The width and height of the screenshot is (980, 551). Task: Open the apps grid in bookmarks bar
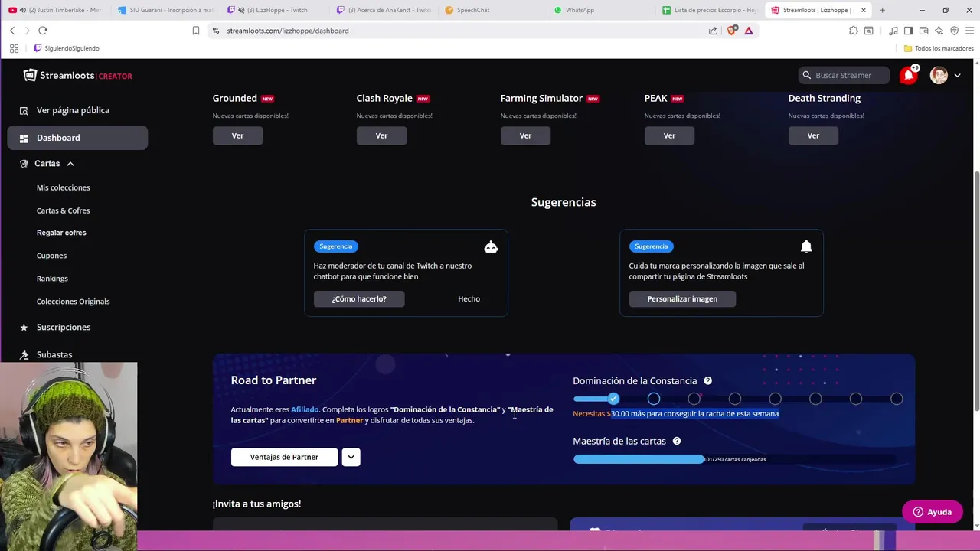pyautogui.click(x=14, y=48)
